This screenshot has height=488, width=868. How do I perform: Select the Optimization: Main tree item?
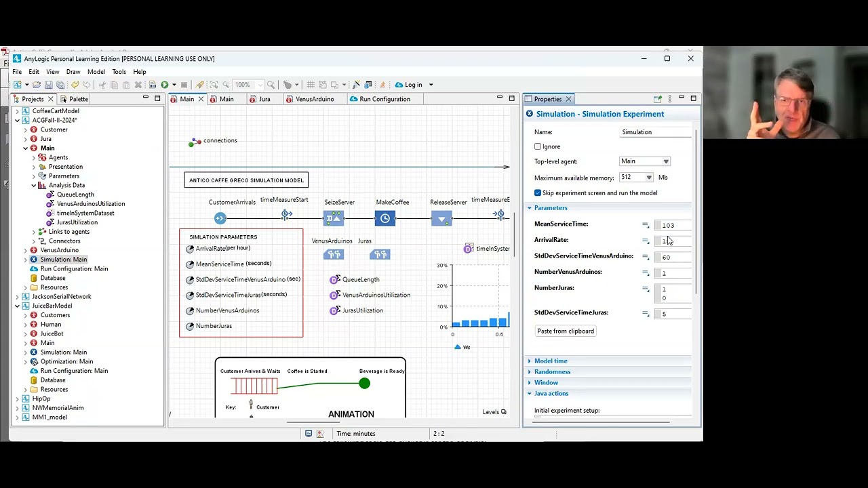(66, 361)
